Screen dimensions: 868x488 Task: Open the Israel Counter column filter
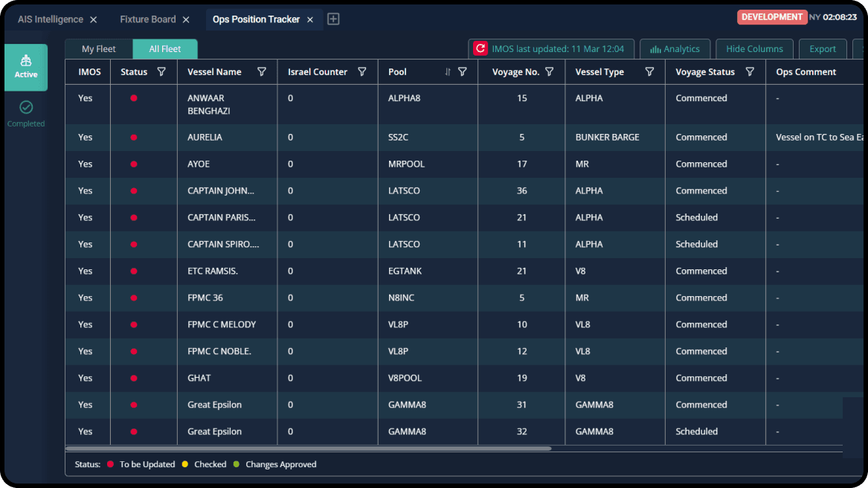(x=361, y=71)
